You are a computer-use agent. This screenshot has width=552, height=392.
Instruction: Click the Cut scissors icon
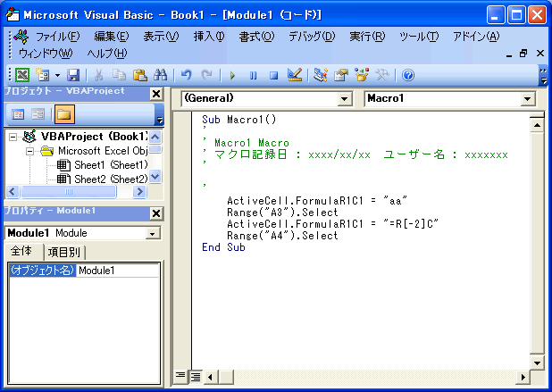click(x=99, y=75)
